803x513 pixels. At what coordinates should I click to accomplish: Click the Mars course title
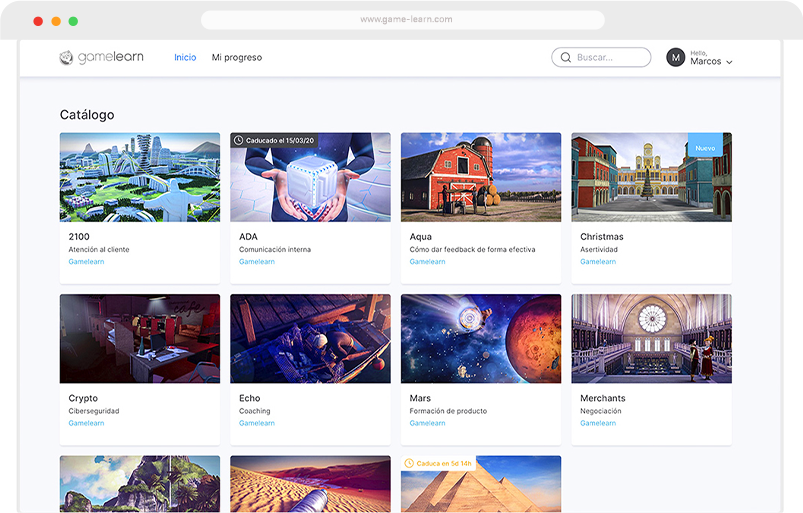[x=420, y=398]
